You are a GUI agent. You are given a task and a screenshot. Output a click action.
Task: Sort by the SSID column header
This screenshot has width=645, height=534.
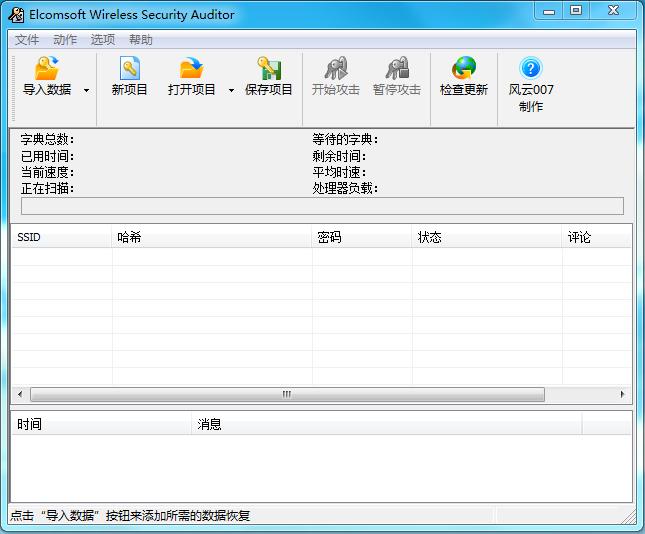click(62, 237)
